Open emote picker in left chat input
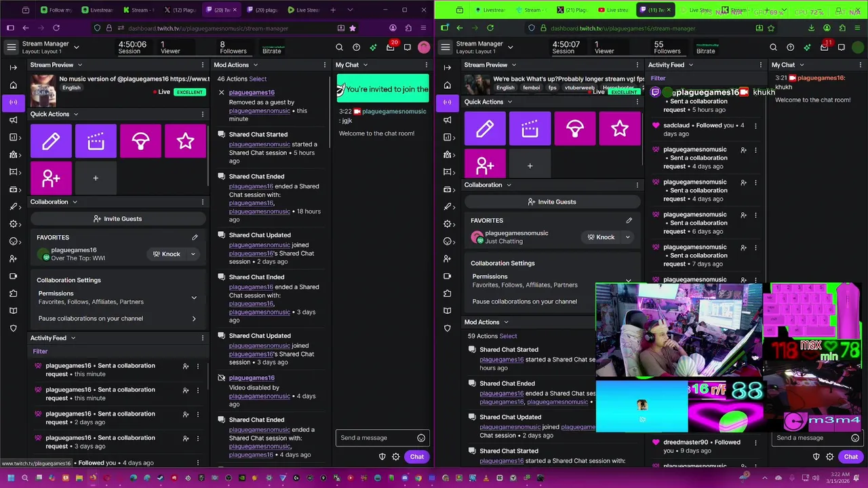This screenshot has height=488, width=868. [x=421, y=438]
